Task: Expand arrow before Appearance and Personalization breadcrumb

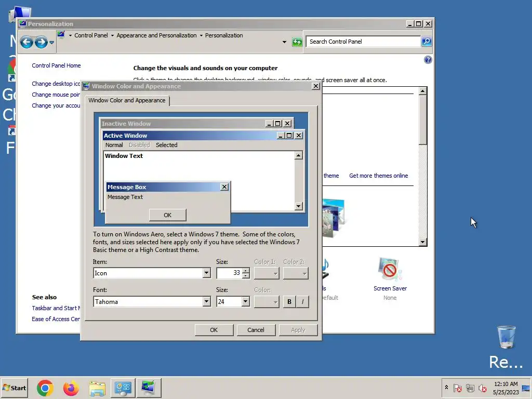Action: tap(112, 35)
